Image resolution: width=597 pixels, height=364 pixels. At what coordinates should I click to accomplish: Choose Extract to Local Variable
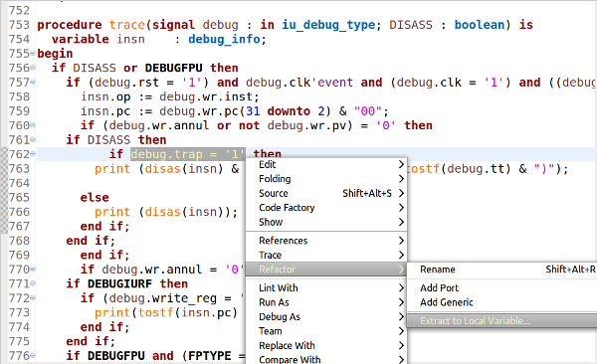pyautogui.click(x=501, y=321)
